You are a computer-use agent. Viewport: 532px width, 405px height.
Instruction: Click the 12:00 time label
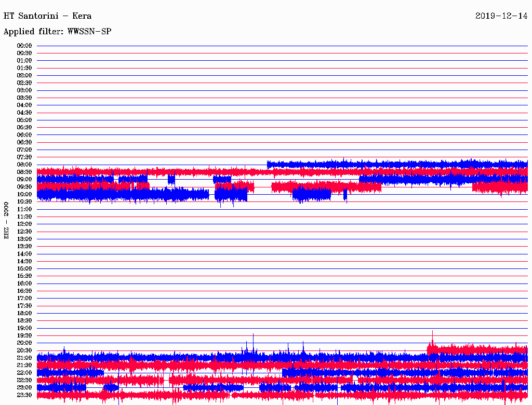point(24,224)
